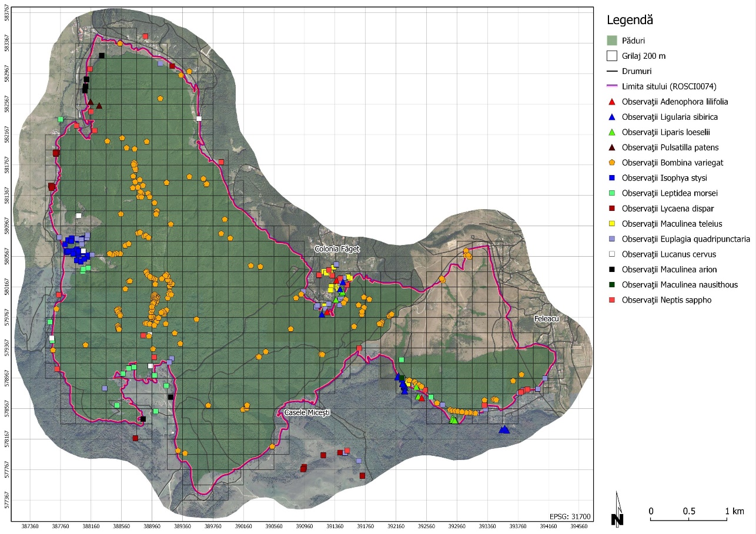Click the 394560 easting axis label
This screenshot has height=534, width=756.
[579, 527]
